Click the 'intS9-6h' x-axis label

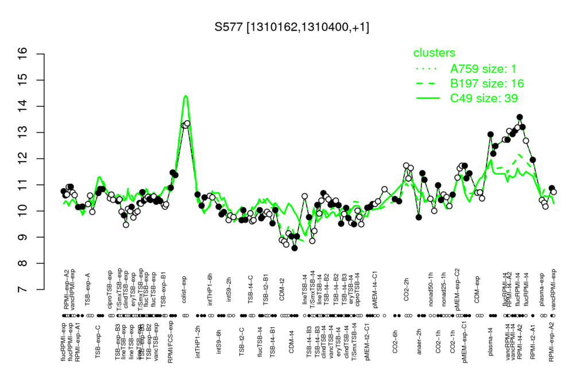pos(219,342)
